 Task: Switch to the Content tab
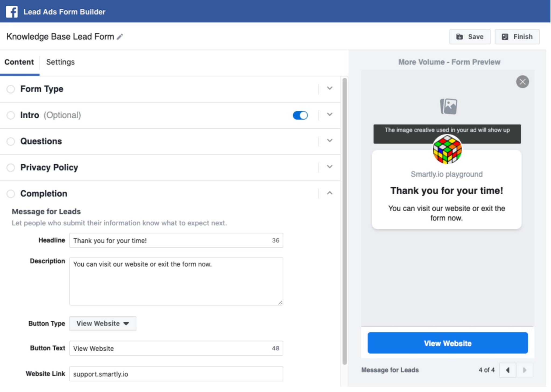click(x=19, y=62)
